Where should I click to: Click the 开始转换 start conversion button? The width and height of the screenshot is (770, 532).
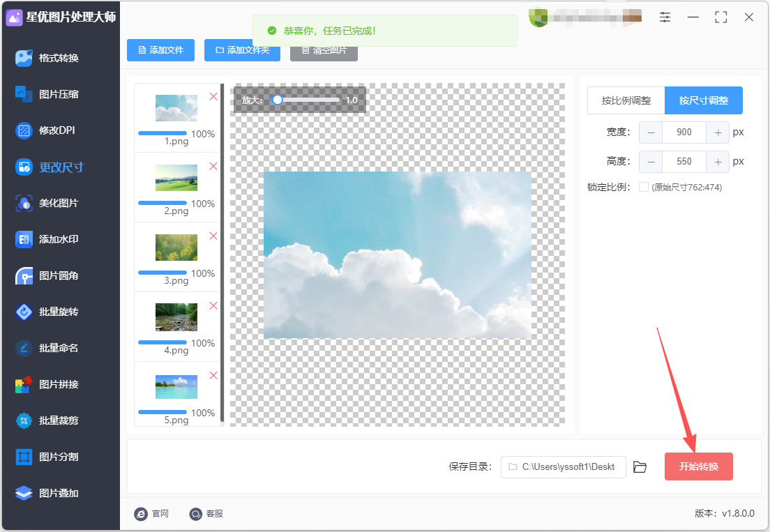[698, 466]
